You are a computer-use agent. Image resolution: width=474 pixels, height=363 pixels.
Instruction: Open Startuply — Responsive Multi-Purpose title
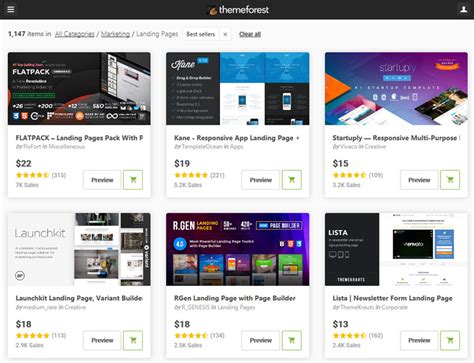click(396, 138)
